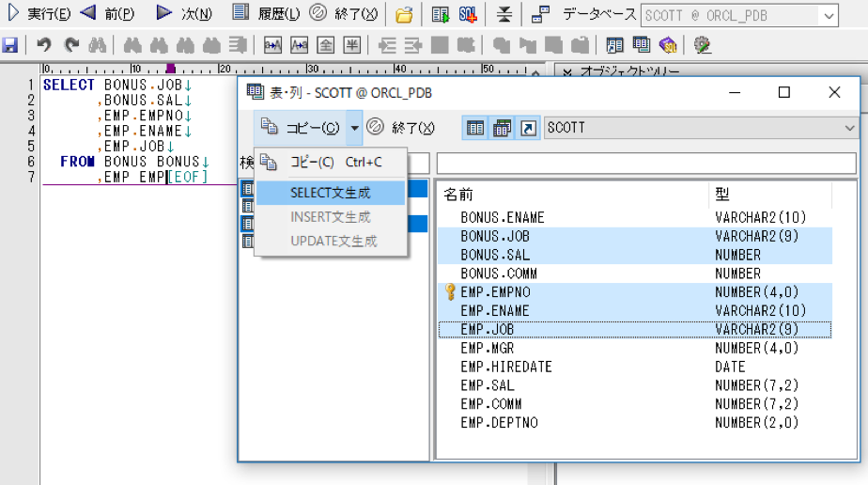This screenshot has width=868, height=485.
Task: Click the 実行 (Execute) run button
Action: pyautogui.click(x=39, y=13)
